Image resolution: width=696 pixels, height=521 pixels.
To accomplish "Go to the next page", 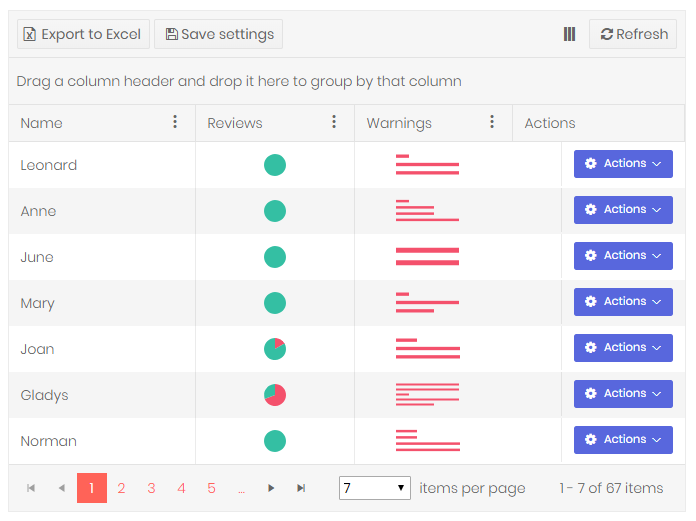I will click(271, 488).
